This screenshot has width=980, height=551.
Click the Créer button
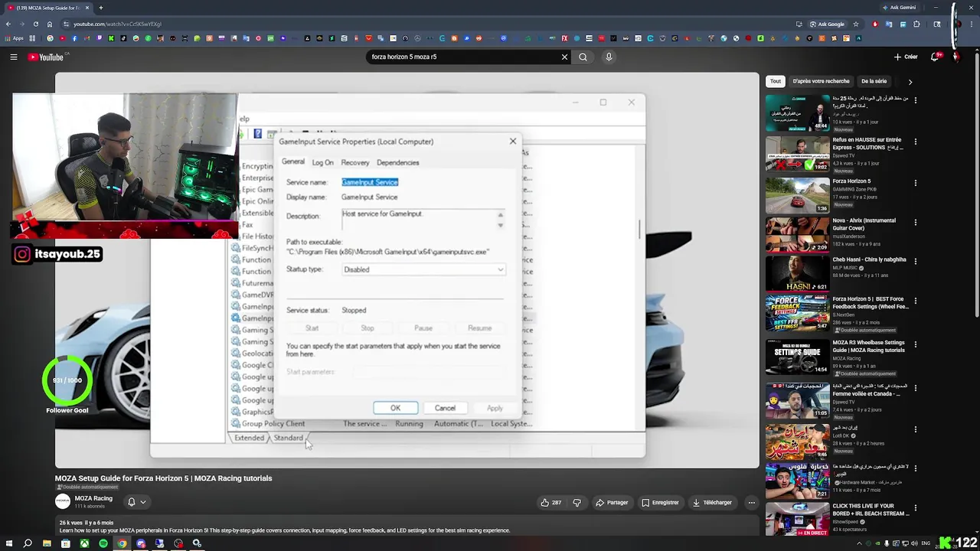click(906, 57)
